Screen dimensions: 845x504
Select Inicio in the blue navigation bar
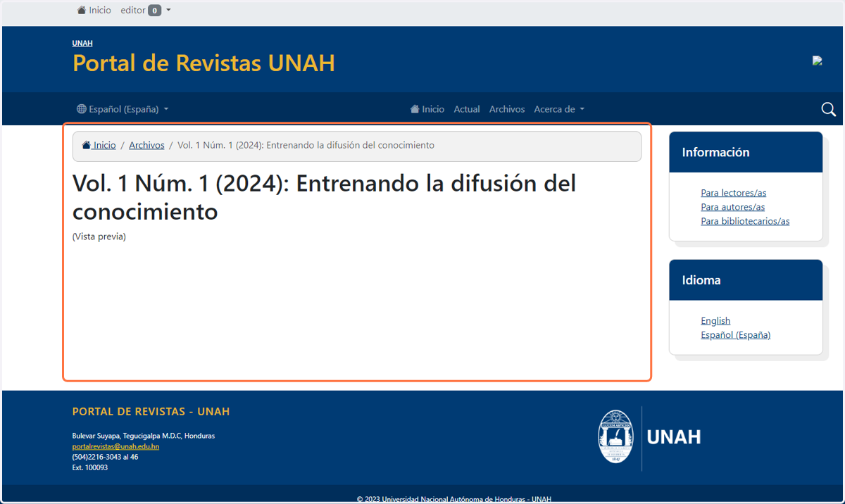point(427,109)
